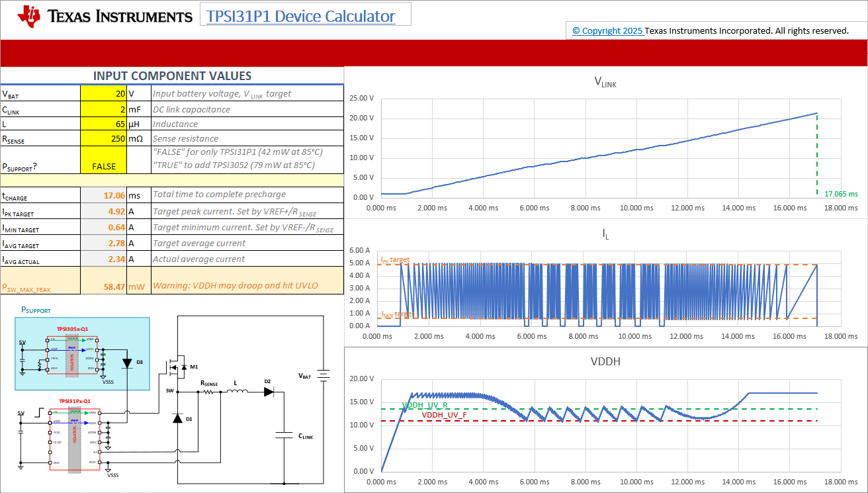The image size is (868, 493).
Task: Select the VBAT voltage input cell
Action: click(103, 93)
